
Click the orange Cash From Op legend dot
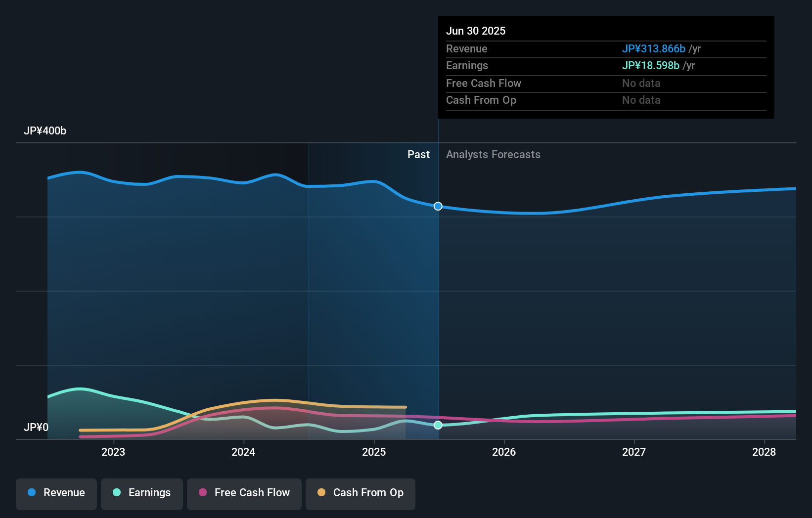(321, 492)
